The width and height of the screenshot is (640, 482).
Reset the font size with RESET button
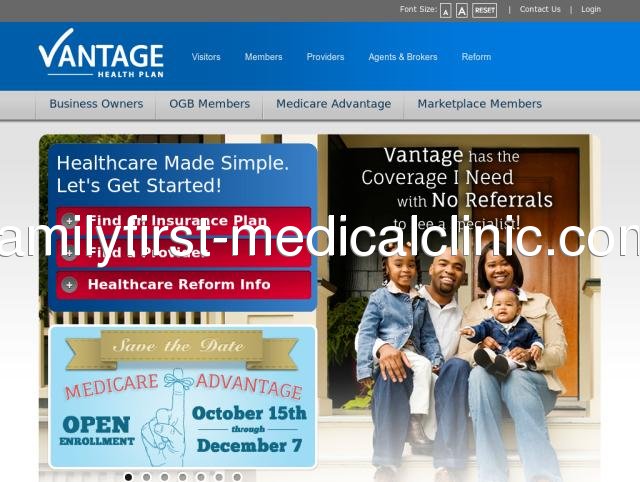484,11
